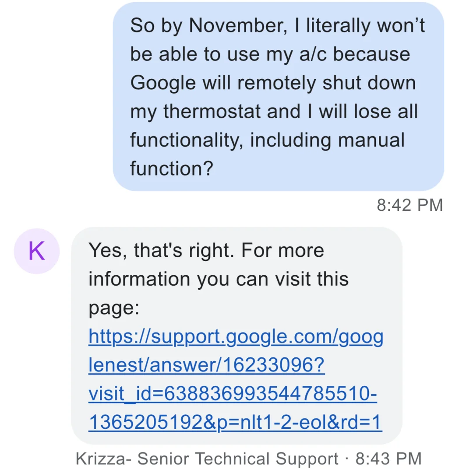Screen dimensions: 473x476
Task: Click "my thermostat and I will lose all" line
Action: pyautogui.click(x=274, y=112)
